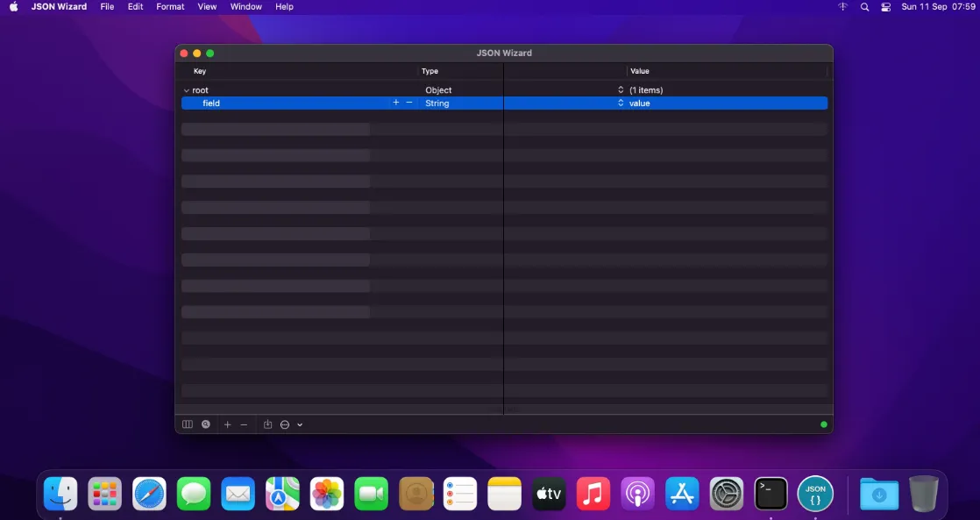Sort by the Type column header
The width and height of the screenshot is (980, 520).
coord(430,71)
